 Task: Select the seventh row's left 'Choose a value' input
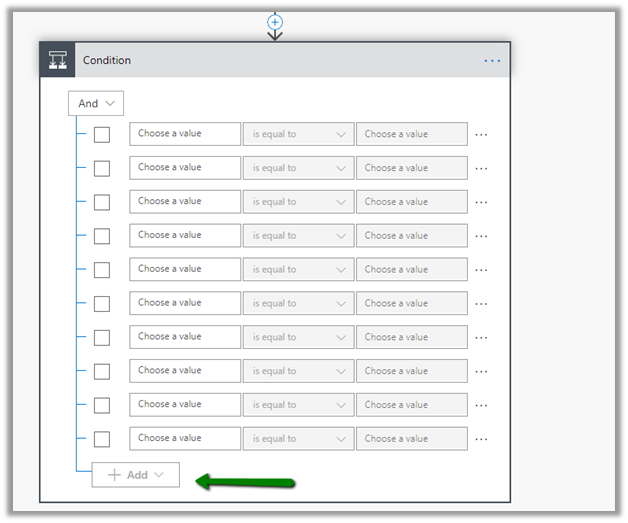click(x=185, y=337)
